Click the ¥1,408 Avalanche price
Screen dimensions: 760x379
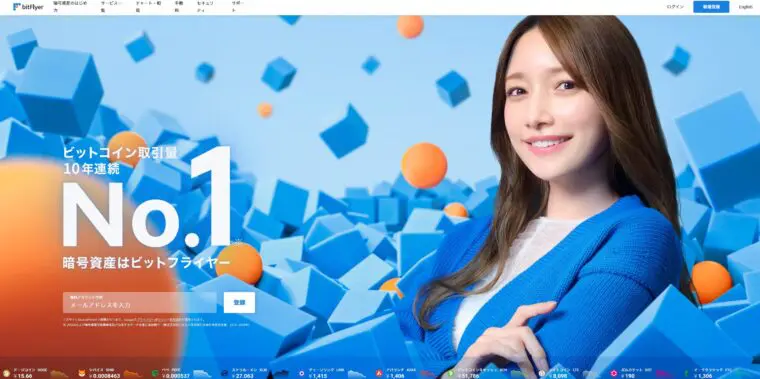(396, 376)
